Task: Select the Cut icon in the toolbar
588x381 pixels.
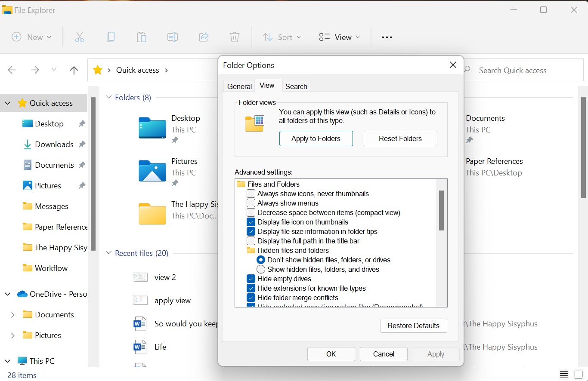Action: [79, 37]
